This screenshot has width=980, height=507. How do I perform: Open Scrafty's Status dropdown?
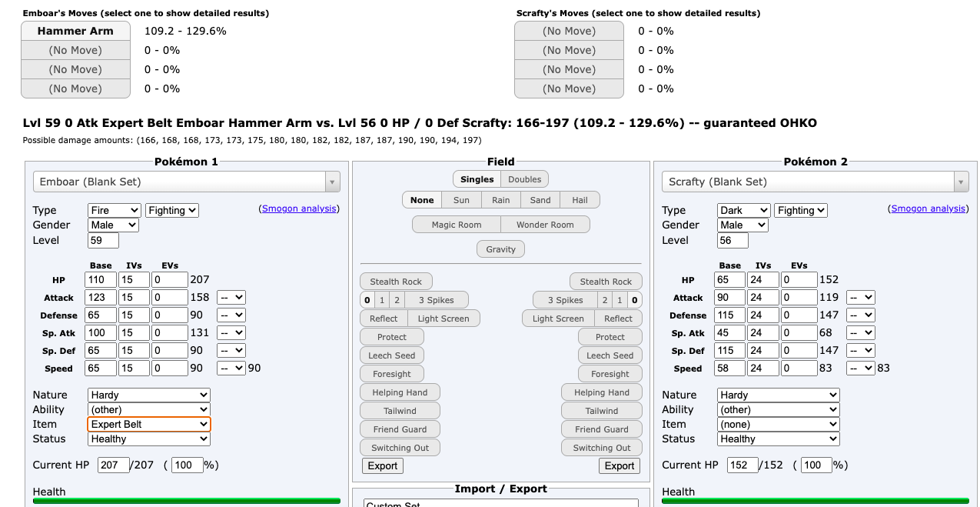tap(778, 439)
